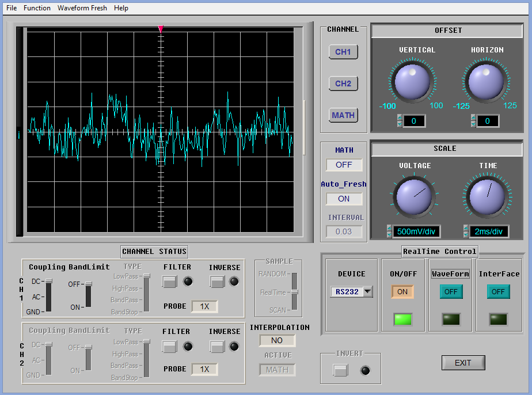Screen dimensions: 532x395
Task: Click the CH2 BandLimit slider
Action: coord(88,358)
